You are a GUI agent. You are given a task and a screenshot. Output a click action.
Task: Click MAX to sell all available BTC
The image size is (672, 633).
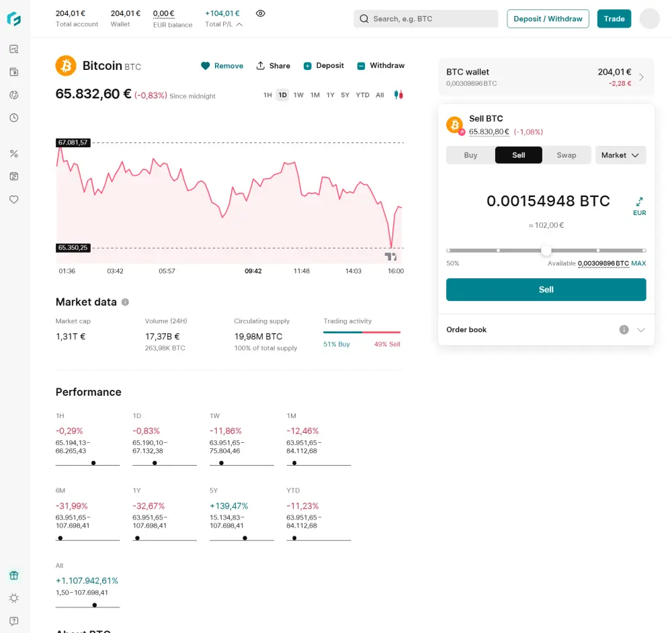point(638,263)
